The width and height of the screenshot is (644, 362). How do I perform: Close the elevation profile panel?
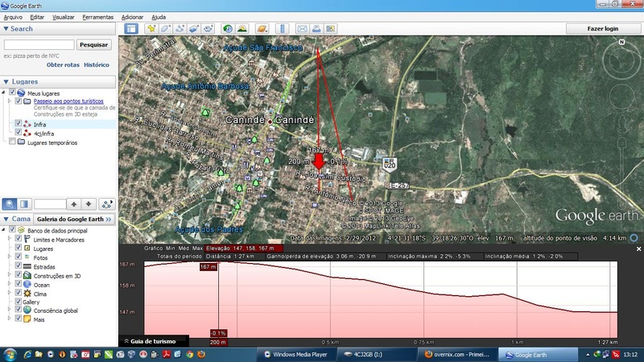click(x=638, y=249)
